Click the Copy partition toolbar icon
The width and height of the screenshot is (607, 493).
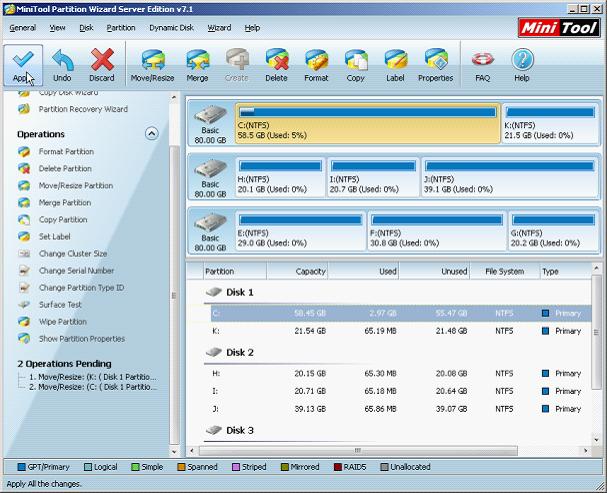(355, 65)
